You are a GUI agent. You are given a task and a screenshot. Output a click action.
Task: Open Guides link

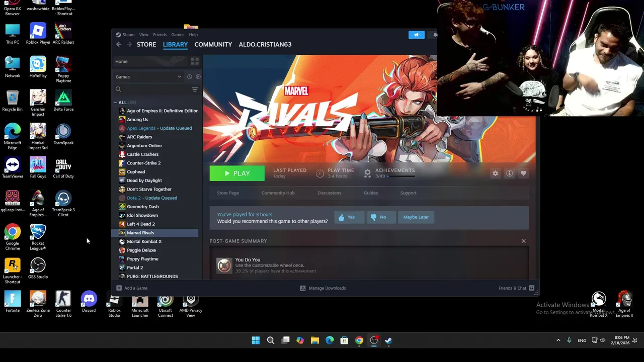[371, 193]
